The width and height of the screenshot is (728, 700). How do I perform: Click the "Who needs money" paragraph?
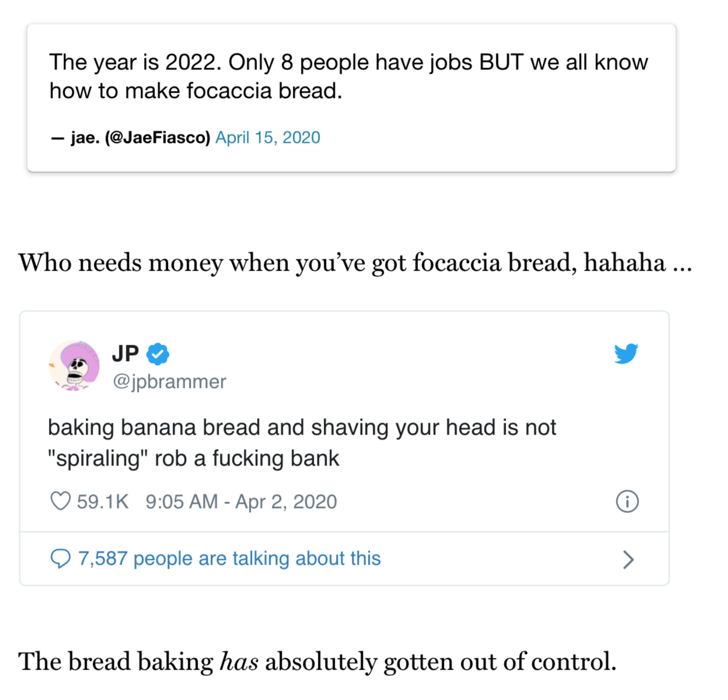pyautogui.click(x=355, y=263)
